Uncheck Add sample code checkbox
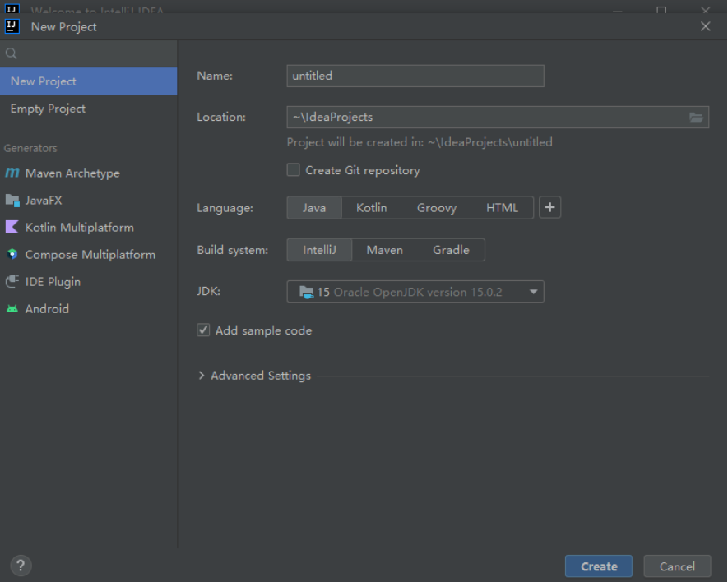Image resolution: width=728 pixels, height=582 pixels. (203, 330)
